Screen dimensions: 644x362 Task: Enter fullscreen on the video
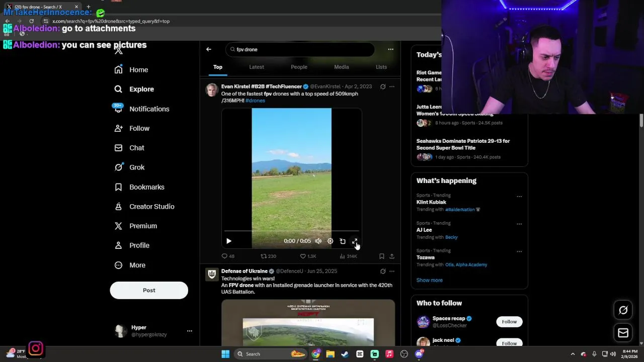click(x=355, y=241)
